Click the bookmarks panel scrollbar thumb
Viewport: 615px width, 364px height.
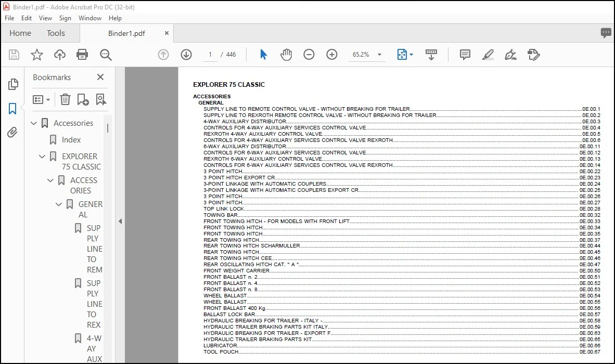tap(108, 128)
